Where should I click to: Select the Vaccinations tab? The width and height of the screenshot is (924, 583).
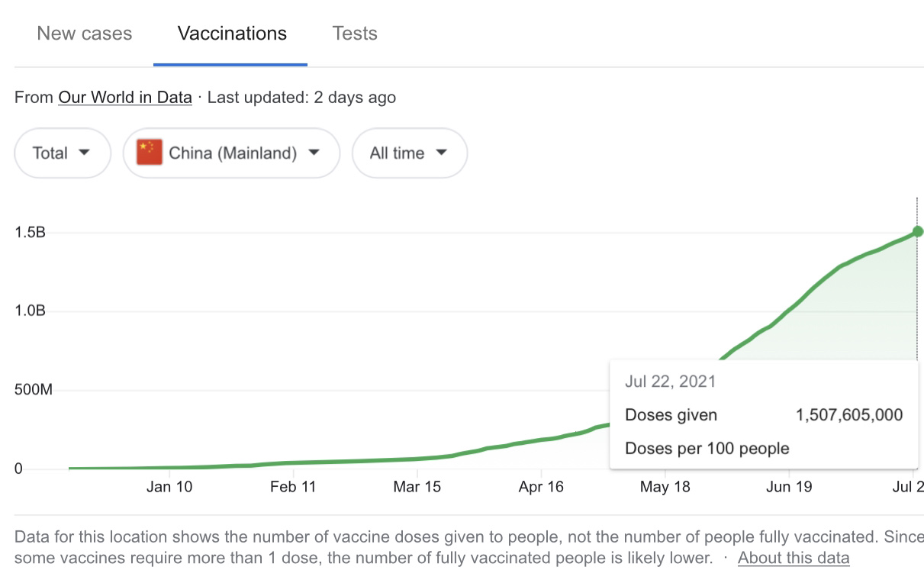[232, 34]
